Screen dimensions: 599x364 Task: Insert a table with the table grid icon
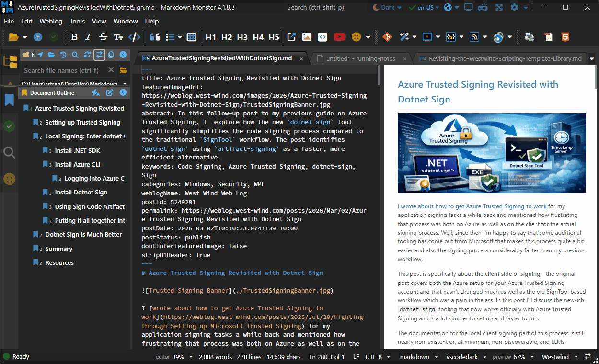tap(191, 36)
